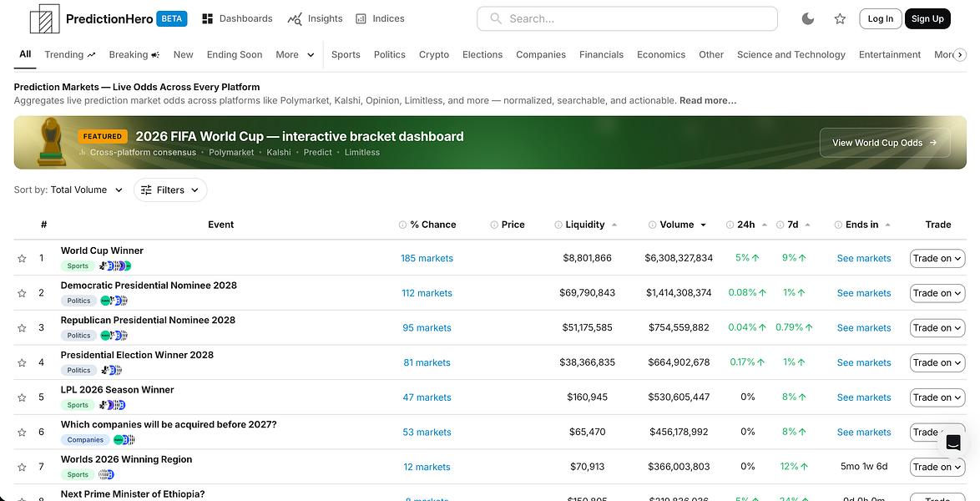Sort by the Ends in column arrow

click(887, 225)
